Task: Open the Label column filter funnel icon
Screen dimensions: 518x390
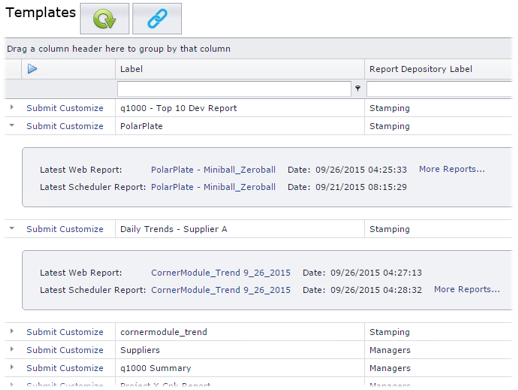Action: [358, 88]
